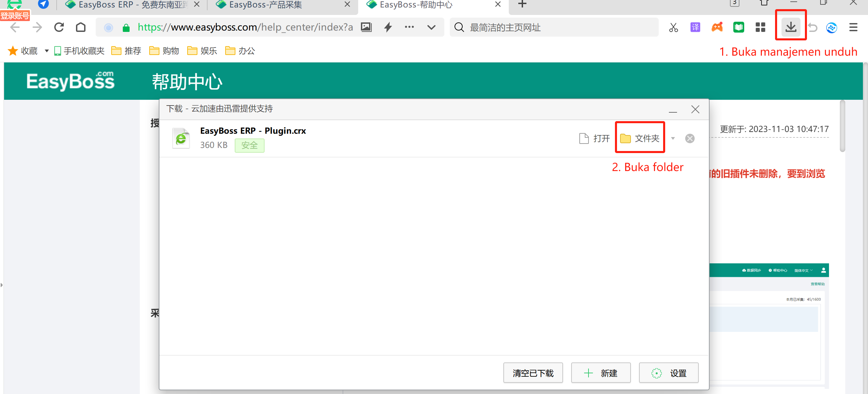Click into the search box placeholder text

point(505,27)
